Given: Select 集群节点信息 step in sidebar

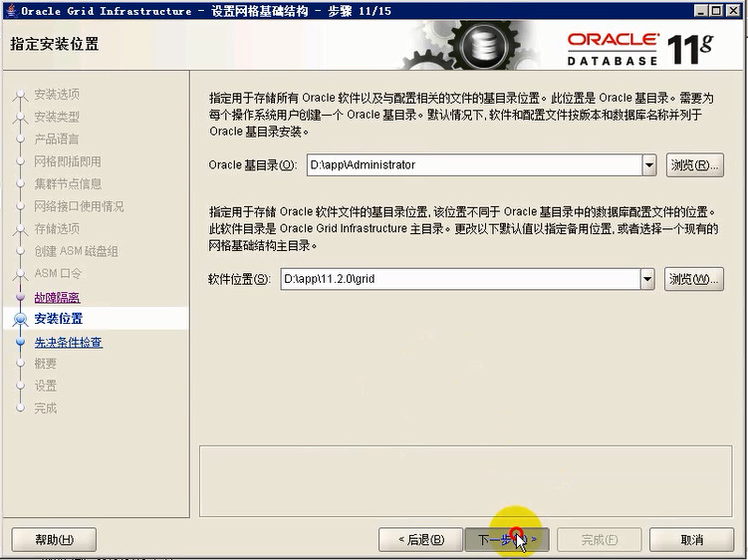Looking at the screenshot, I should [68, 183].
